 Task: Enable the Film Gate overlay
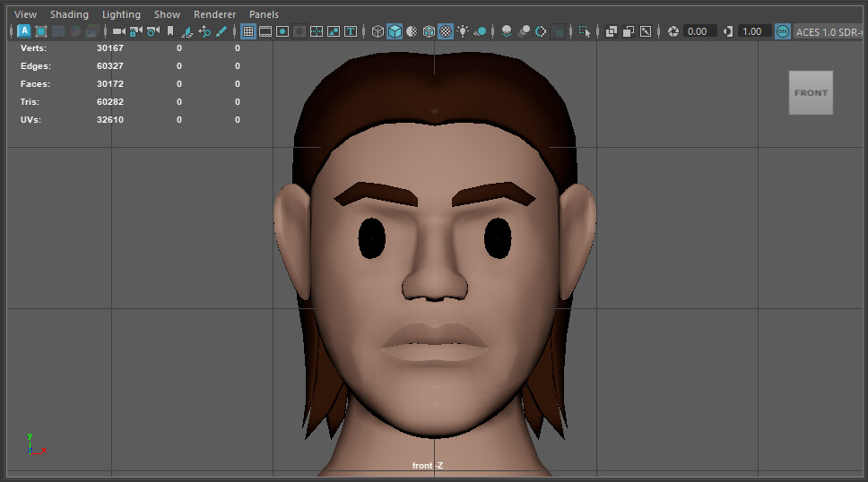(265, 31)
